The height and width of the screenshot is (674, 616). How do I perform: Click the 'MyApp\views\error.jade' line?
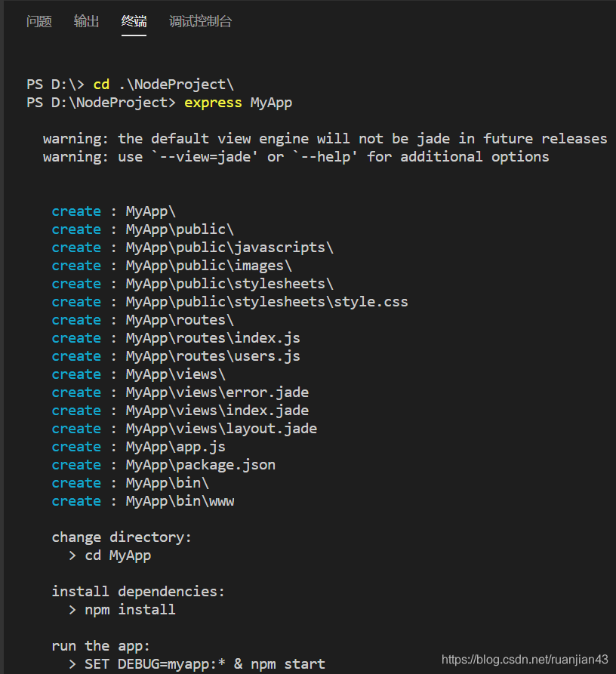point(180,392)
